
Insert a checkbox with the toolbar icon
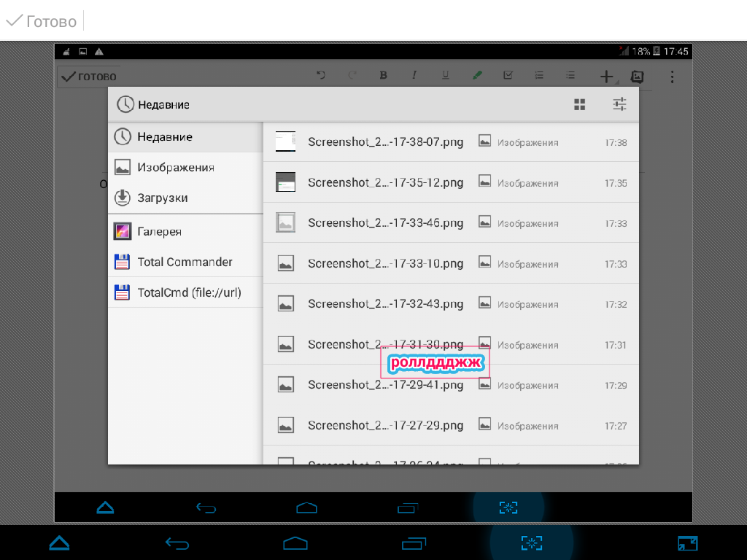(508, 75)
